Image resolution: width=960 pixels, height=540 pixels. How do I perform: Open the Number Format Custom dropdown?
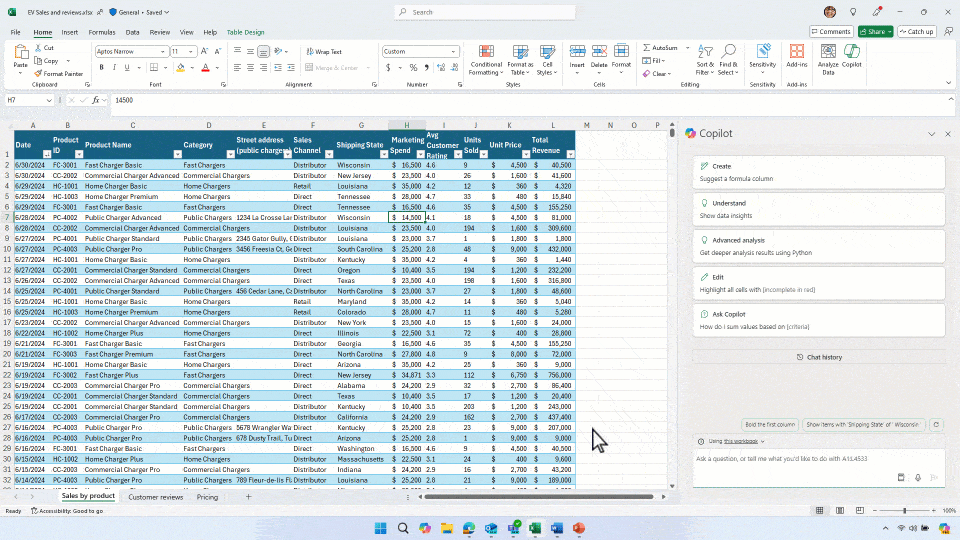[453, 52]
